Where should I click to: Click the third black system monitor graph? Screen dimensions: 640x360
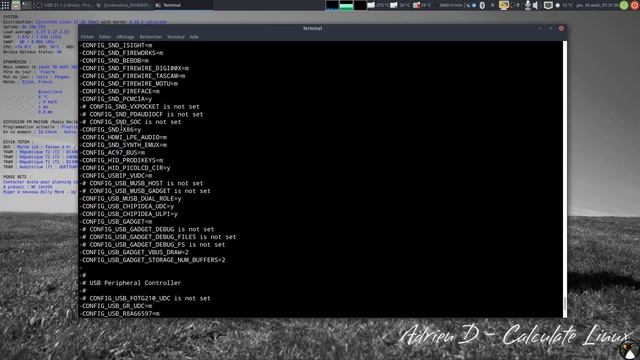(x=360, y=5)
